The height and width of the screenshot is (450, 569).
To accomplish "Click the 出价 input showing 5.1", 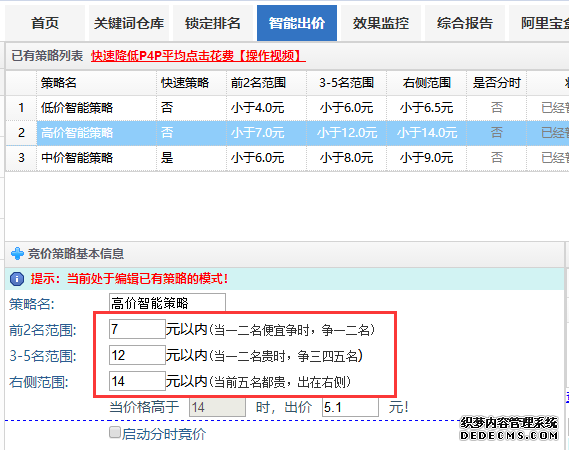I will click(350, 407).
